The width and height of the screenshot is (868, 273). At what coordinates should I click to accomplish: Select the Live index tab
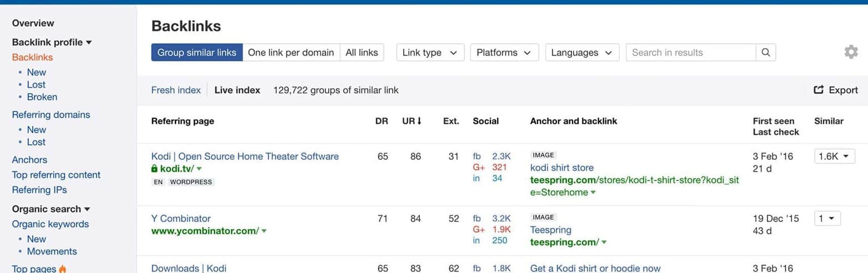237,90
